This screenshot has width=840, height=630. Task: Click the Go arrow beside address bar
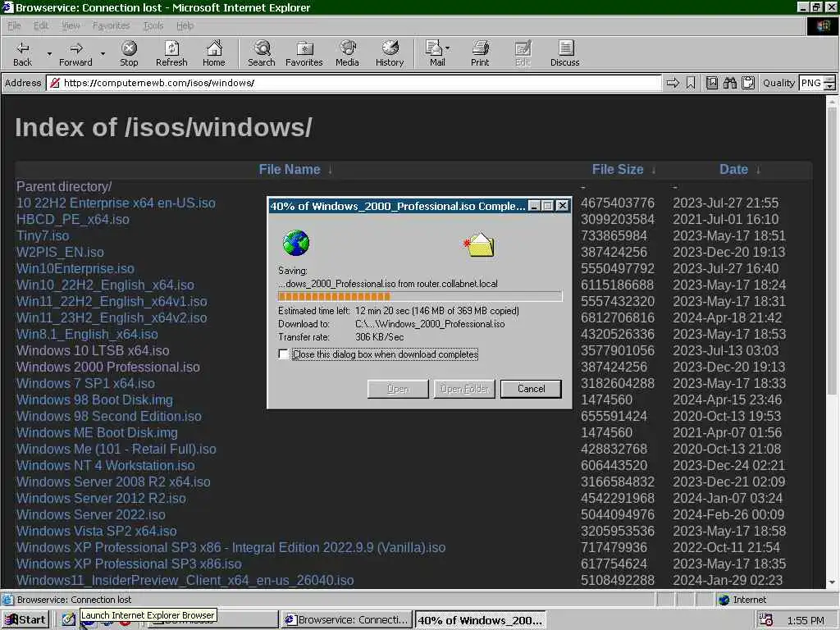tap(673, 83)
